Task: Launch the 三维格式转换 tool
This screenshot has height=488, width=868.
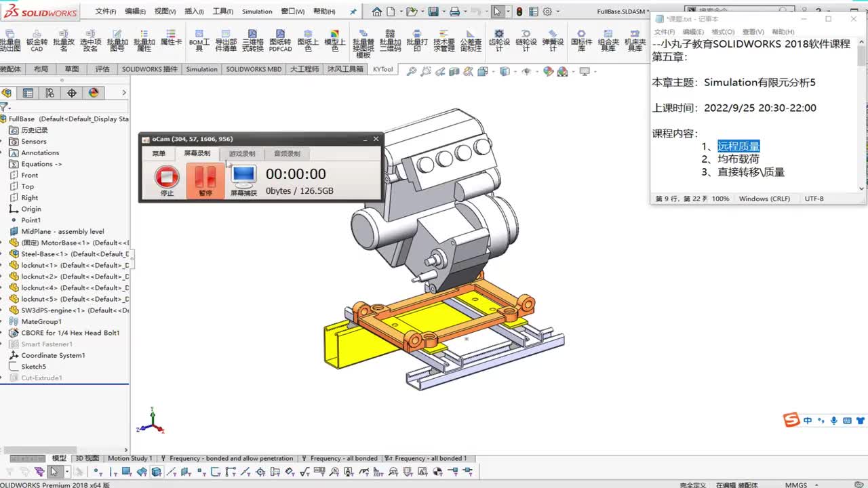Action: (x=252, y=41)
